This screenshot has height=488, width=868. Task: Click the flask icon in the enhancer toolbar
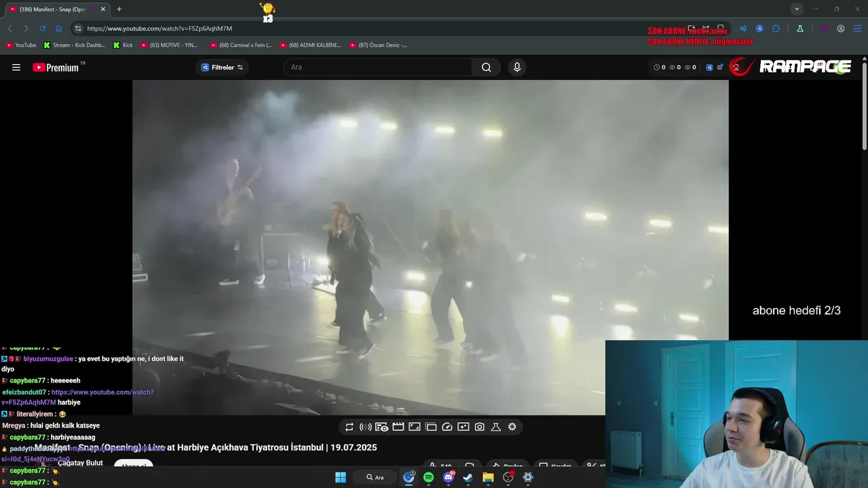496,427
